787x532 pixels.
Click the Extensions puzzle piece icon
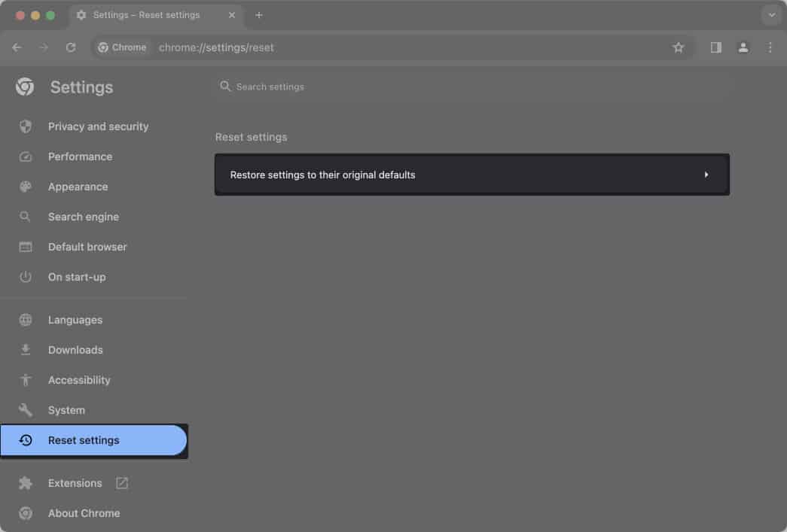coord(26,483)
